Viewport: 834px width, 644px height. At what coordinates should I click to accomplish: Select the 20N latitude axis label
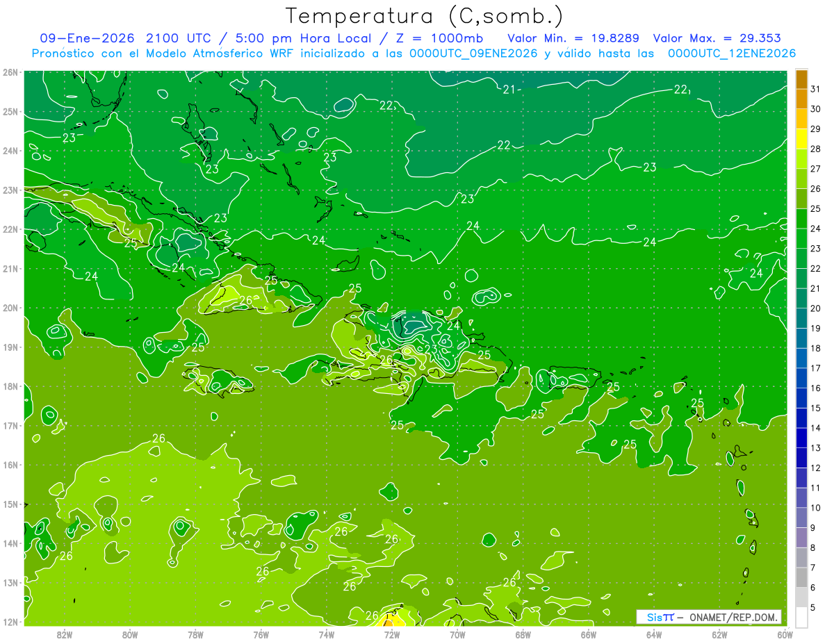10,308
